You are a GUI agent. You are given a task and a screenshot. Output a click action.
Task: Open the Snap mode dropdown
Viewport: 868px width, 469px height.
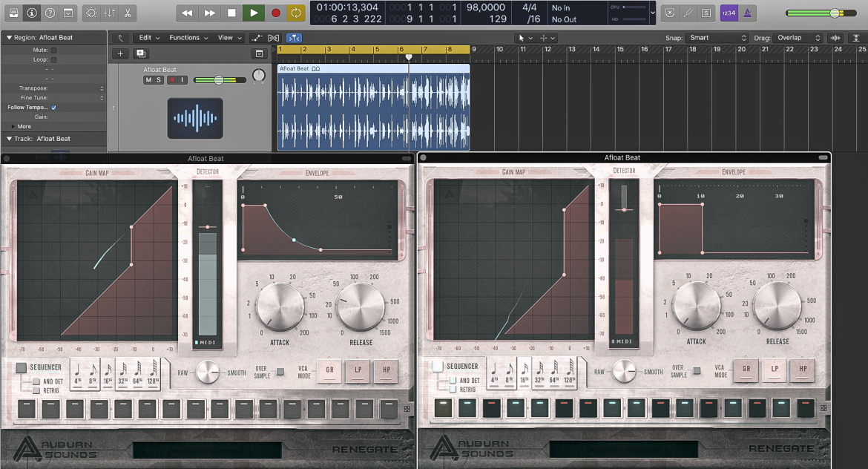(717, 38)
